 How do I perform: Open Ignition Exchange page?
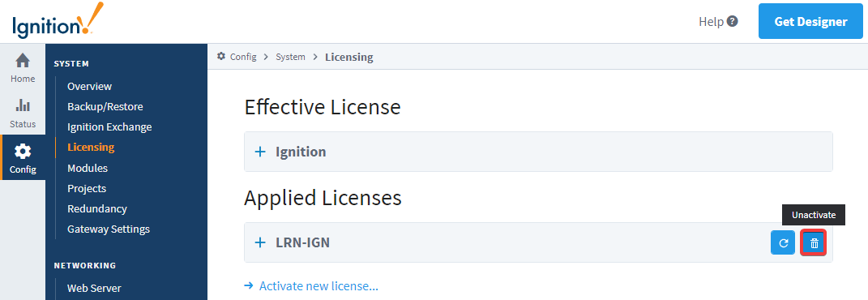(x=109, y=126)
